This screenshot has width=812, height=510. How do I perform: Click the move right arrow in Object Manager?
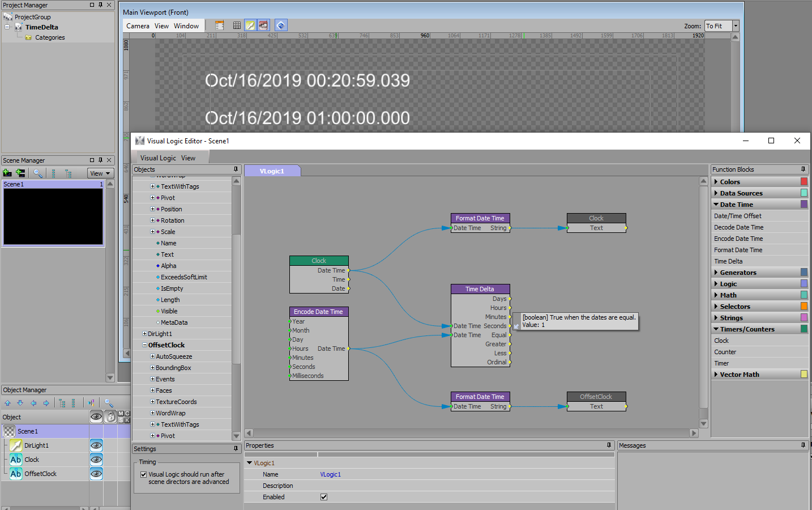[x=46, y=403]
